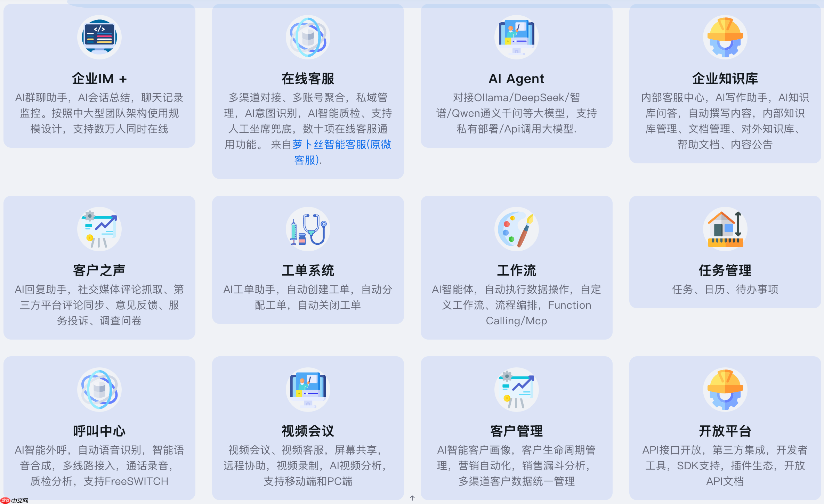The width and height of the screenshot is (824, 504).
Task: Open the 工作流 paint palette icon
Action: [x=516, y=229]
